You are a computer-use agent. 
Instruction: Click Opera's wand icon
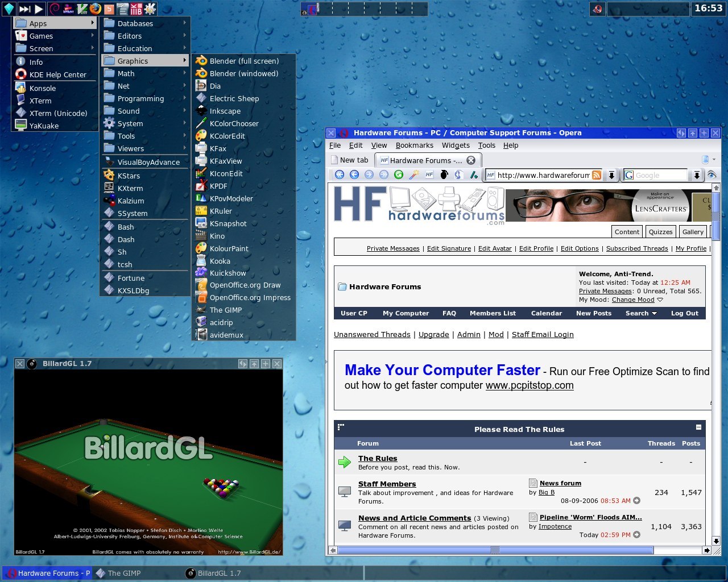pos(413,175)
